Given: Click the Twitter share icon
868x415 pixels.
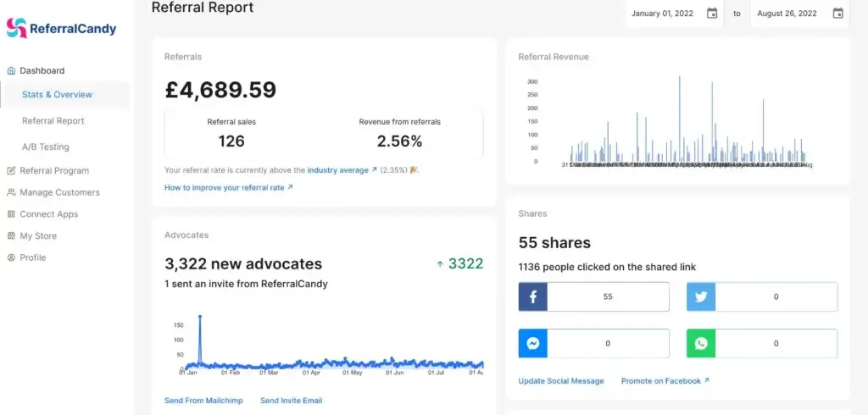Looking at the screenshot, I should pyautogui.click(x=701, y=297).
